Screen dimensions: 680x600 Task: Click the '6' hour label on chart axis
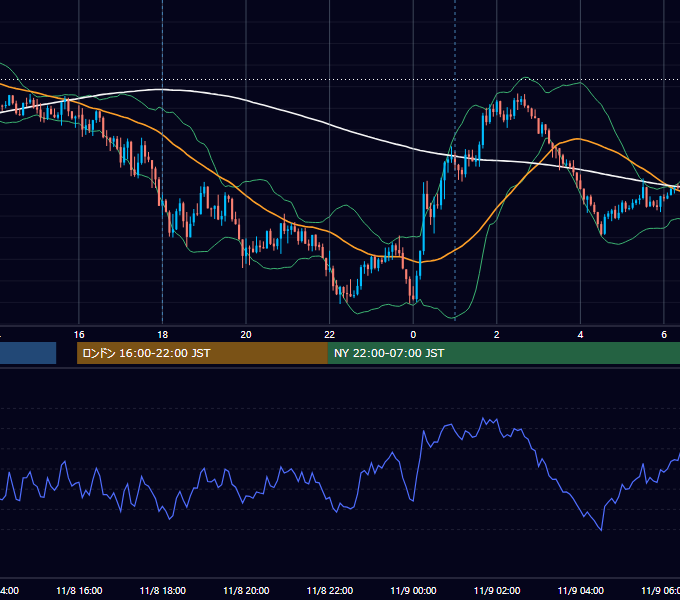pyautogui.click(x=664, y=335)
